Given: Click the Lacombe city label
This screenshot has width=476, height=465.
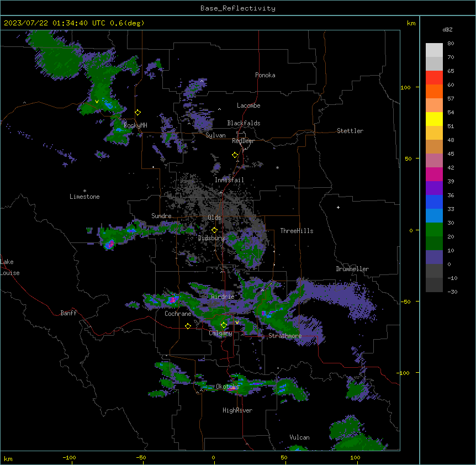Looking at the screenshot, I should (248, 105).
